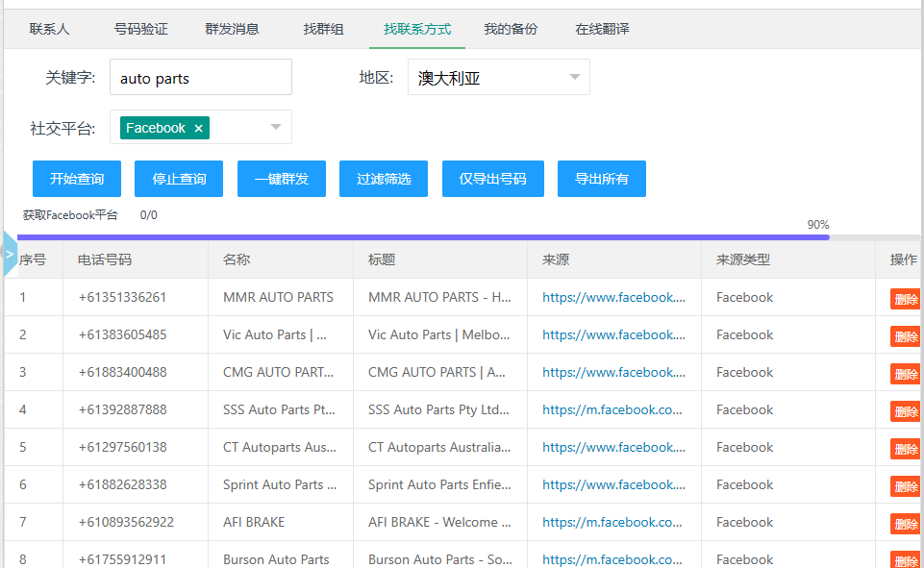Click title cell AFI BRAKE - Welcome ...

point(439,522)
